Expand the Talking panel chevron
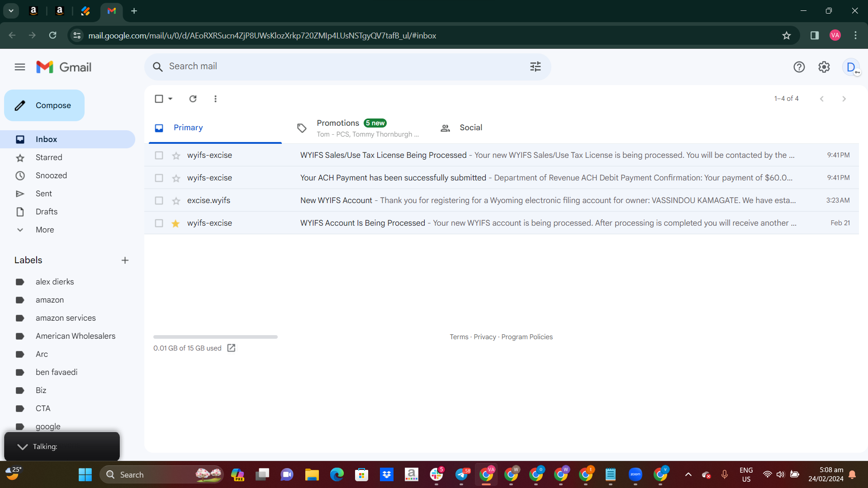This screenshot has width=868, height=488. [22, 447]
